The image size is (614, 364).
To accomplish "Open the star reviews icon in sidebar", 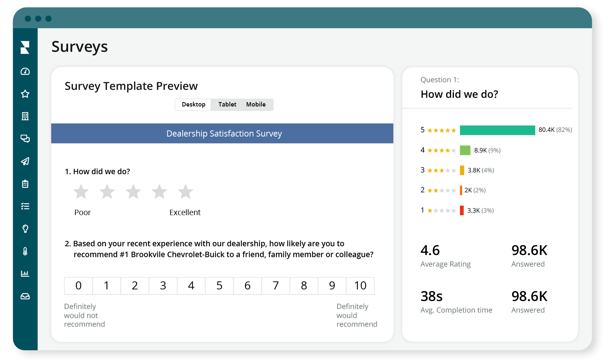I will coord(25,94).
